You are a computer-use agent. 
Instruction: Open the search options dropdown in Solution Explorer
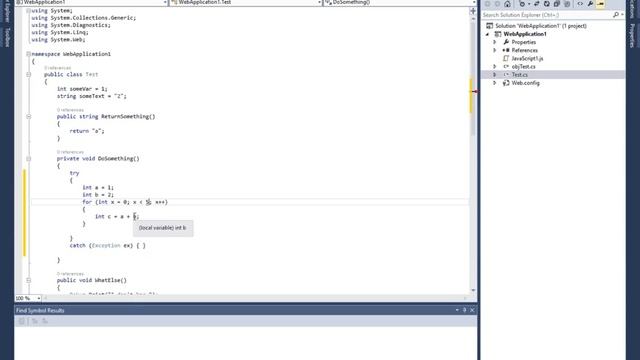[622, 15]
